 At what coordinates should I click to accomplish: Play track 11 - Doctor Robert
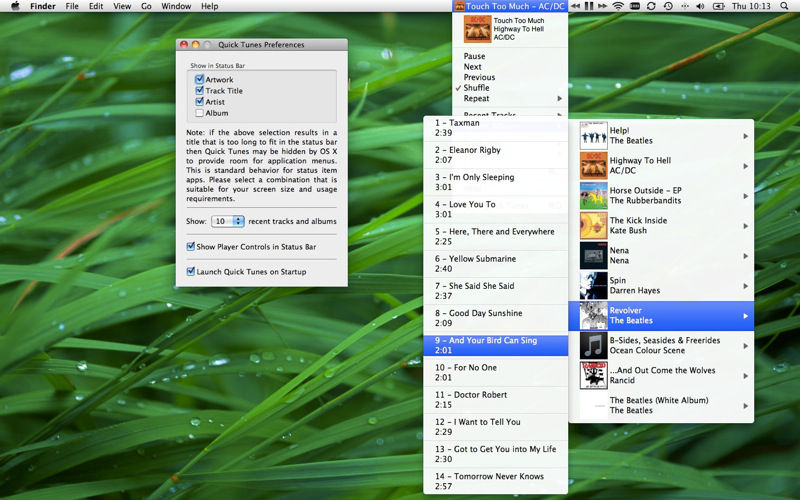point(495,399)
